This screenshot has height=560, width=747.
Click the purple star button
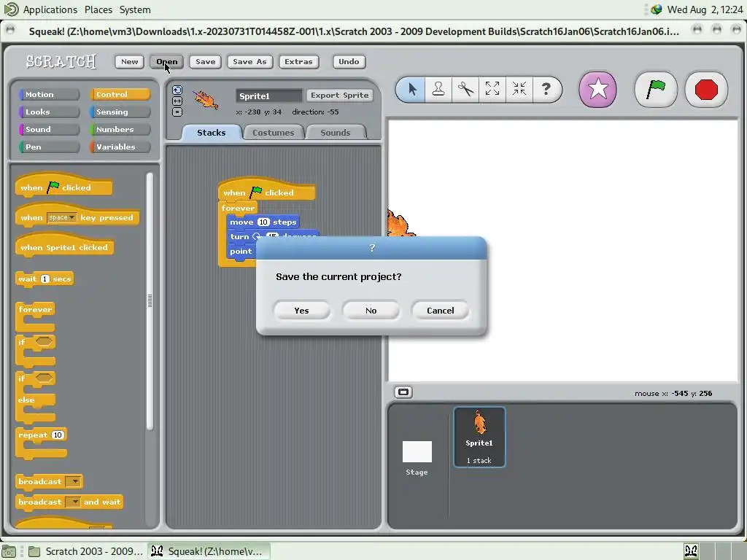click(x=598, y=90)
